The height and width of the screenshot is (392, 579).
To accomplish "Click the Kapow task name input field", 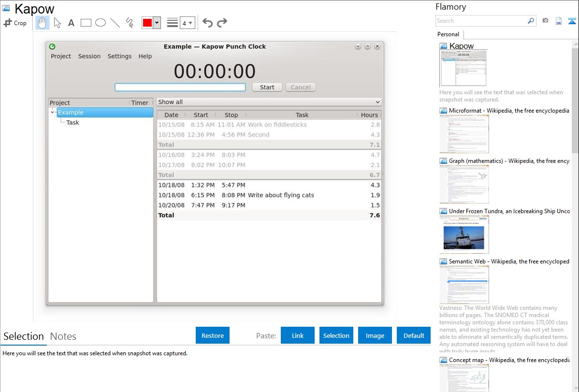I will (x=180, y=87).
